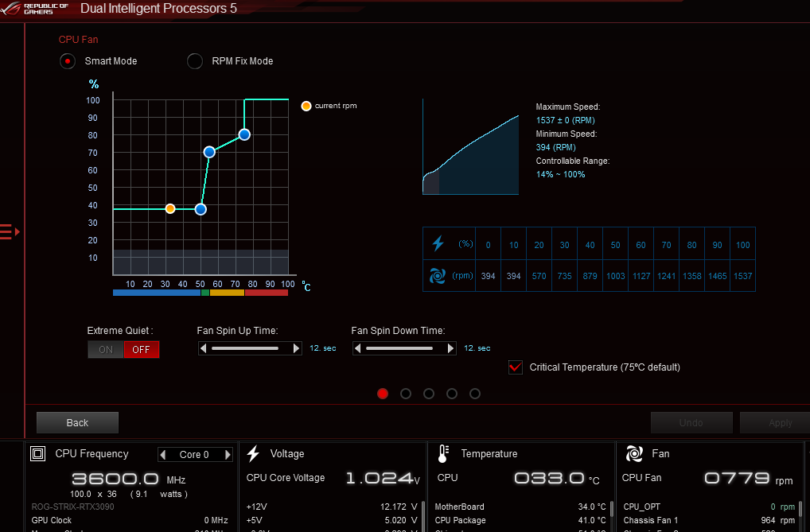810x532 pixels.
Task: Click CPU Fan 0779 rpm reading
Action: pos(748,478)
